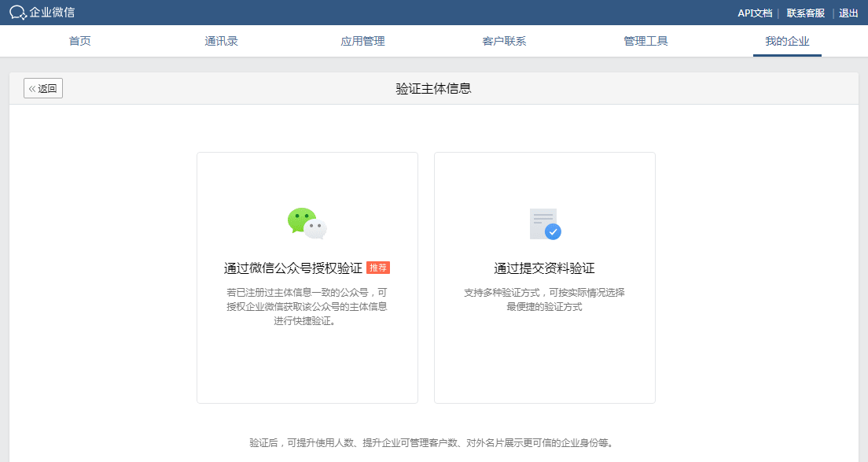Select the 我的企业 tab
Image resolution: width=868 pixels, height=462 pixels.
click(x=787, y=42)
